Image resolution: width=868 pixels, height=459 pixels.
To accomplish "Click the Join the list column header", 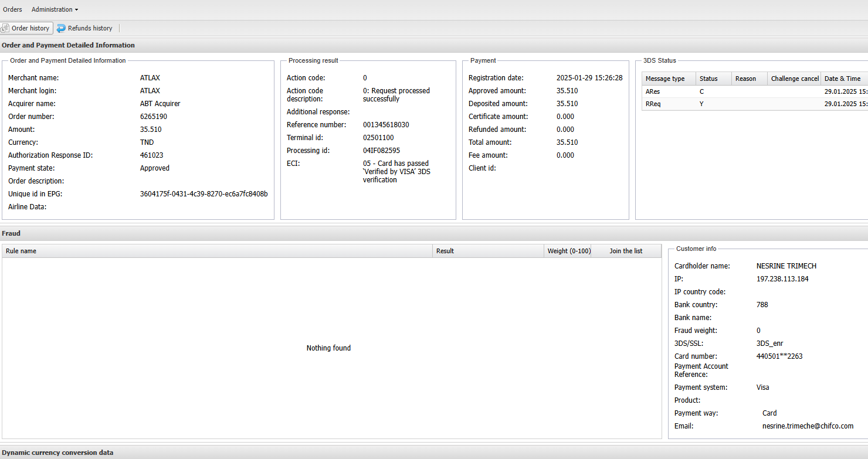I will click(x=626, y=251).
